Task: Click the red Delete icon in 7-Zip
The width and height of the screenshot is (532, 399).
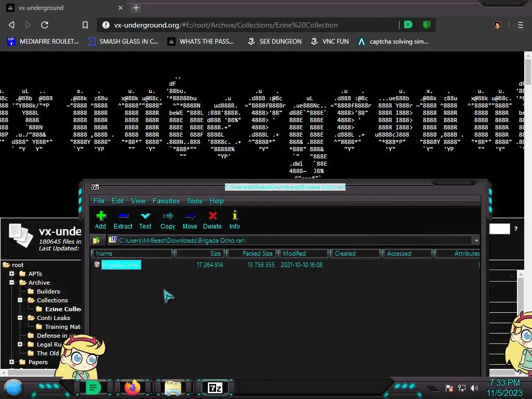Action: pyautogui.click(x=212, y=216)
